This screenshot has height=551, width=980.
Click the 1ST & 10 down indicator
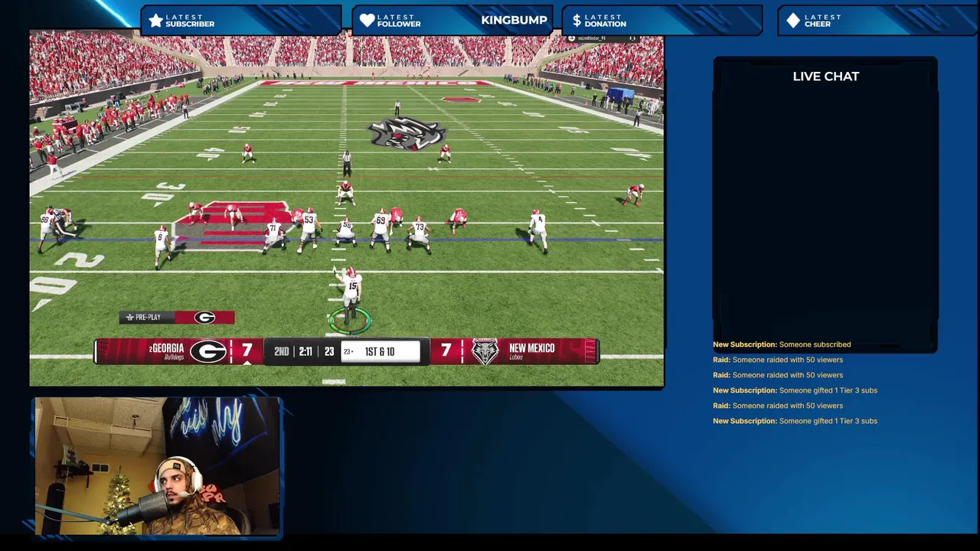(x=380, y=351)
